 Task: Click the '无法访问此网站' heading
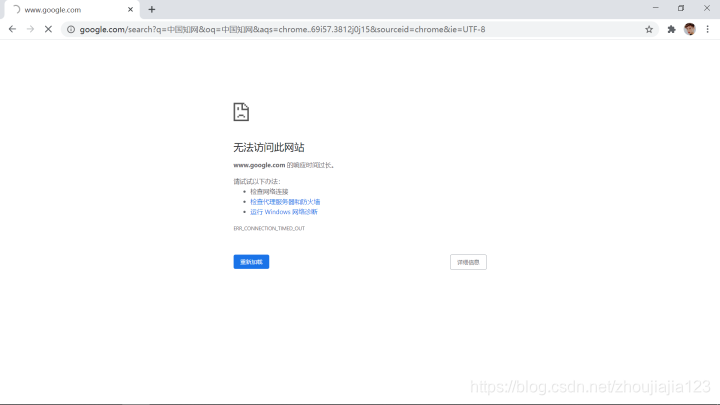pyautogui.click(x=269, y=147)
